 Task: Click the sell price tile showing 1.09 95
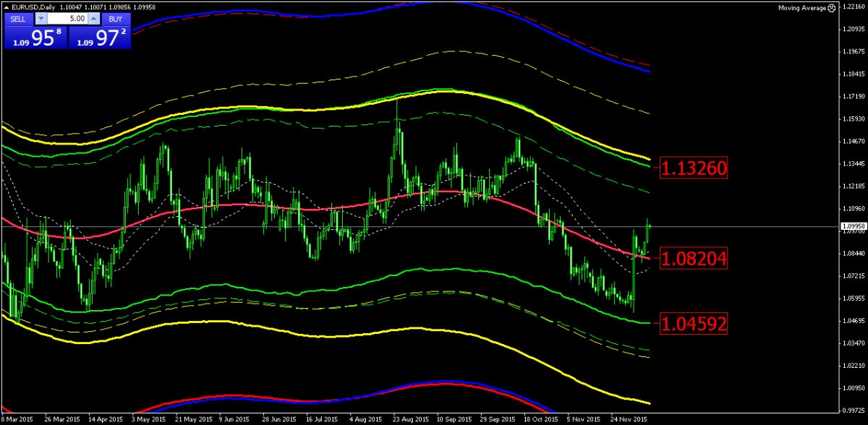pyautogui.click(x=35, y=39)
